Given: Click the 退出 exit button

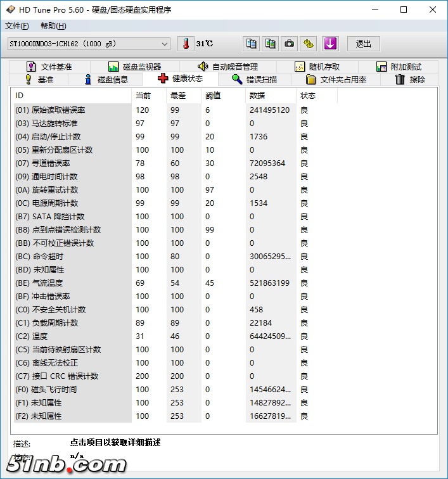Looking at the screenshot, I should coord(363,44).
